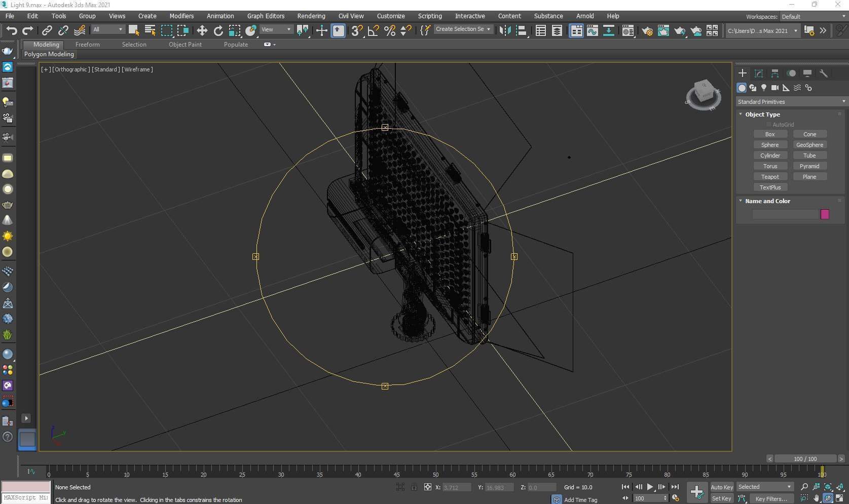Switch to the Hierarchy command panel tab
This screenshot has width=849, height=504.
tap(775, 73)
